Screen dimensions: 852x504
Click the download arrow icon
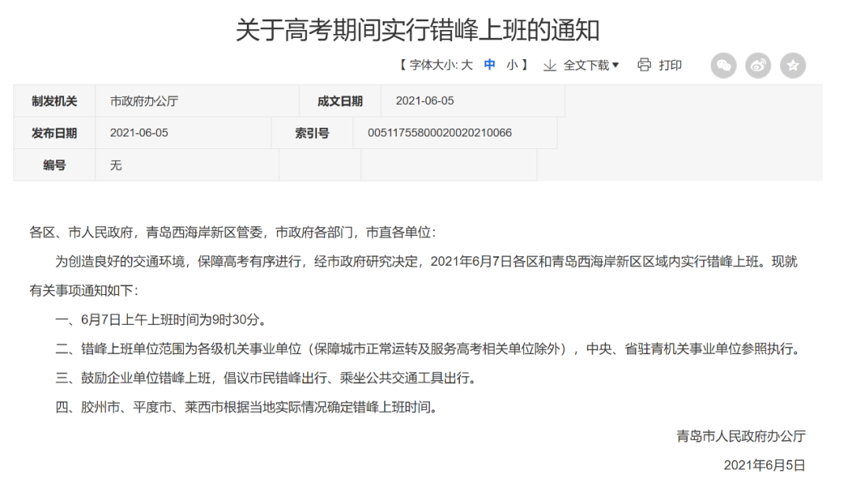(x=550, y=65)
